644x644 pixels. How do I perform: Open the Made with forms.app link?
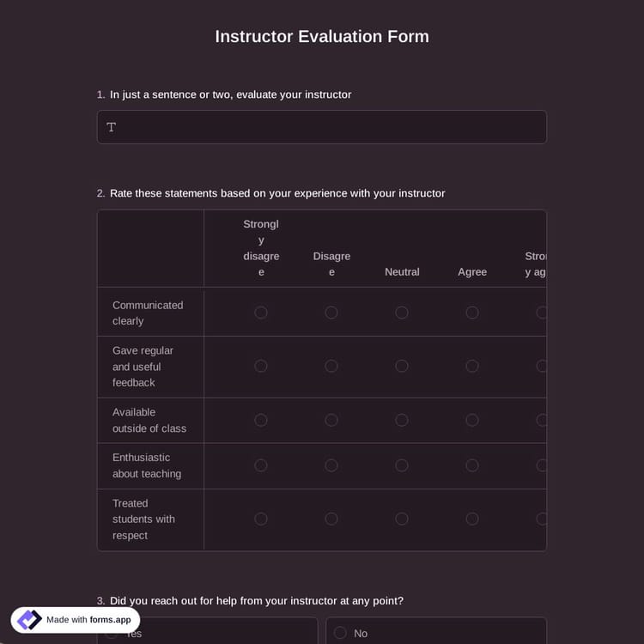click(88, 619)
